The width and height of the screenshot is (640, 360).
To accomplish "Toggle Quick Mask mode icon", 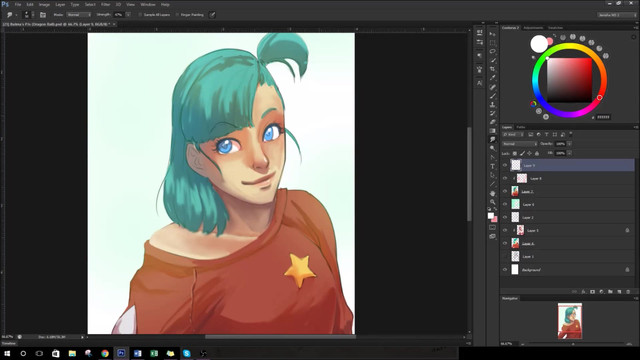I will pyautogui.click(x=493, y=228).
